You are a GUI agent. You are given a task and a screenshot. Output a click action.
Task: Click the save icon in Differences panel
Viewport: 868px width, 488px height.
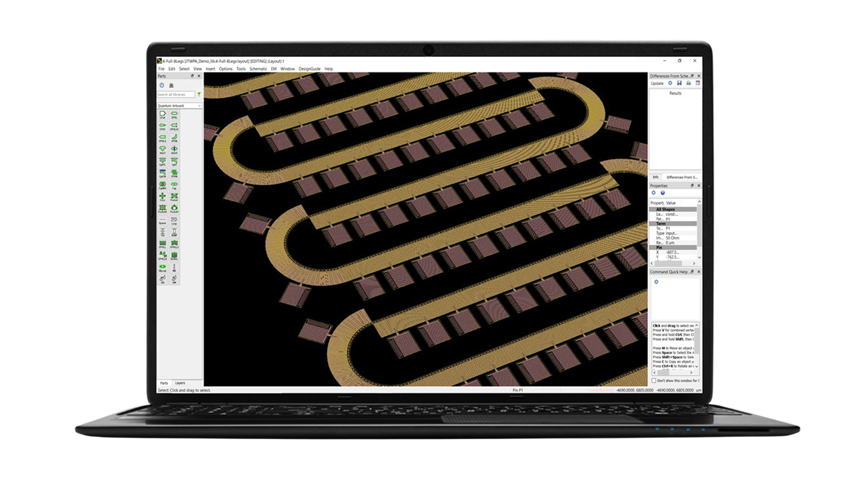[x=679, y=84]
